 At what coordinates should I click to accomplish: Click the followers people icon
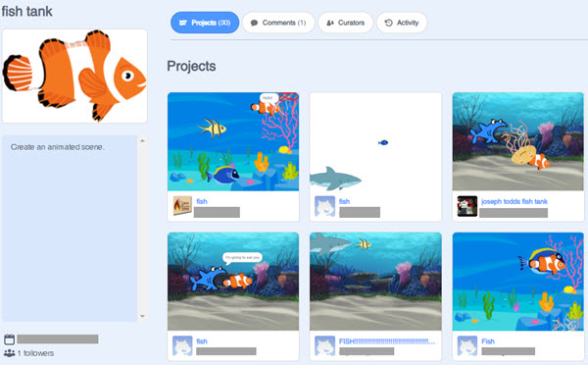pyautogui.click(x=10, y=353)
